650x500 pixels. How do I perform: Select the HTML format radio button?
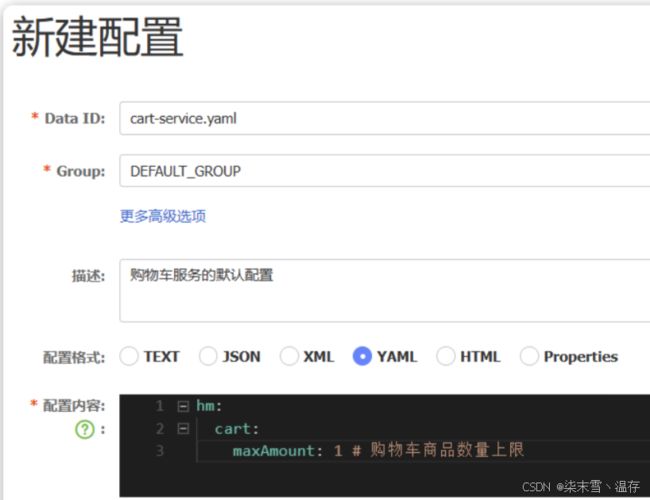(446, 356)
